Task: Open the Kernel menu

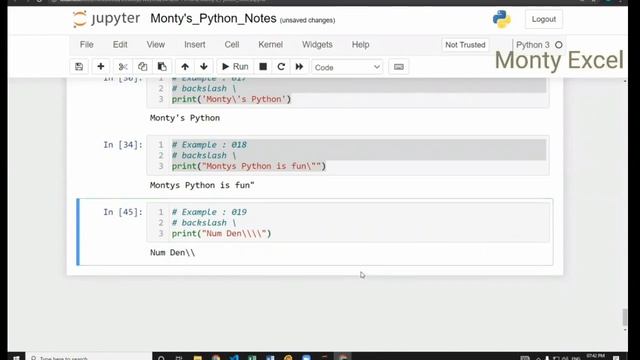Action: (270, 44)
